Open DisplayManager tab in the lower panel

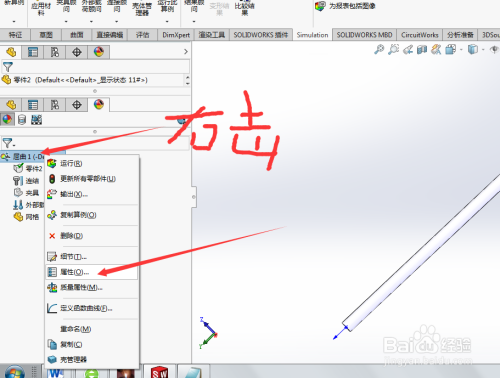coord(99,105)
